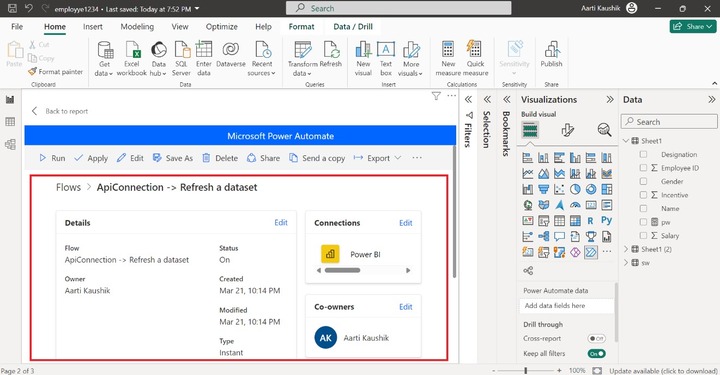Image resolution: width=720 pixels, height=375 pixels.
Task: Expand the Bookmarks pane
Action: [506, 100]
